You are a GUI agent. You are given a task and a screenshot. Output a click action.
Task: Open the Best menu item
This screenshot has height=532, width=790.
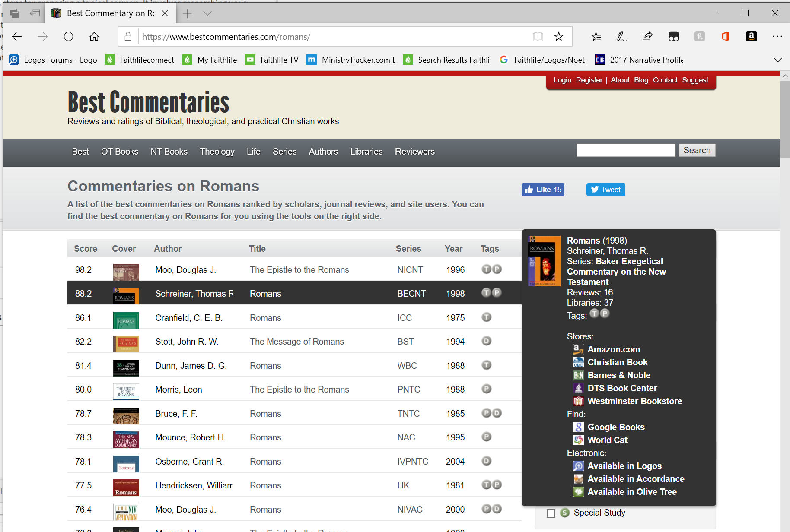pyautogui.click(x=80, y=152)
